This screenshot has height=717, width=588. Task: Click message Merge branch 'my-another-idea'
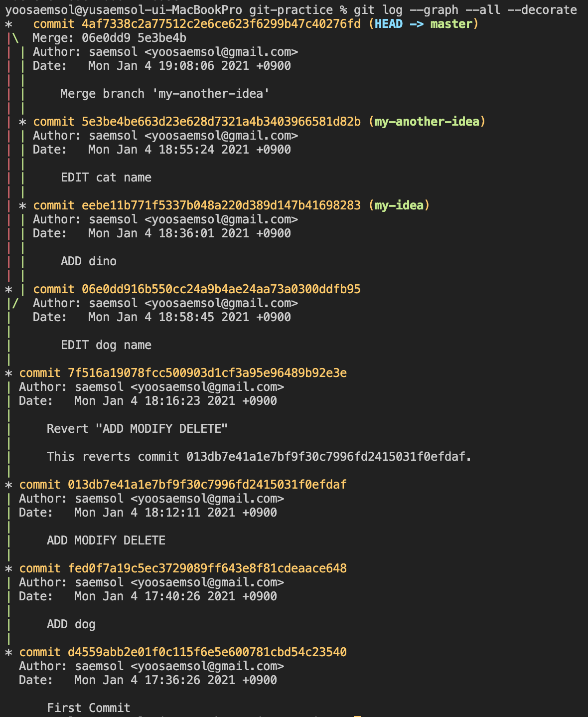point(165,94)
